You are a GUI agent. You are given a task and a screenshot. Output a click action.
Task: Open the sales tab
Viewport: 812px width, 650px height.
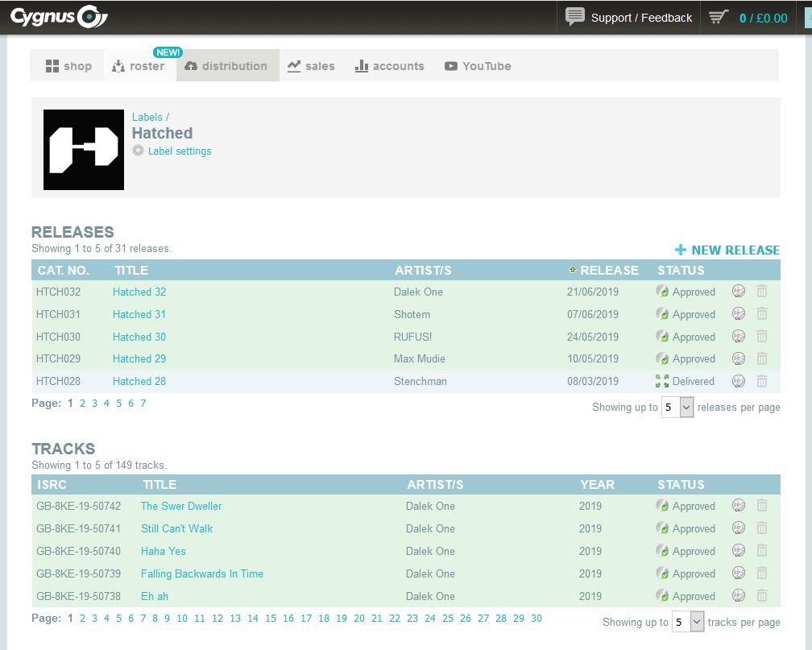point(311,66)
